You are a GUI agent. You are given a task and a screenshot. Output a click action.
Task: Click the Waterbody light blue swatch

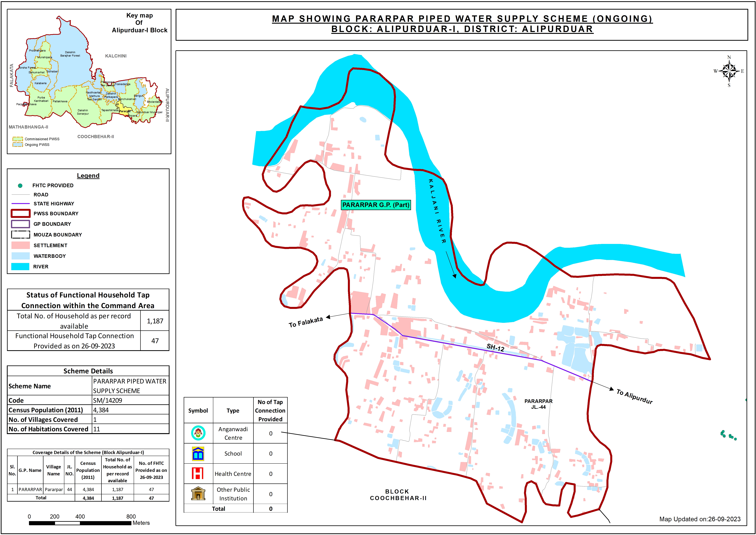(x=20, y=256)
